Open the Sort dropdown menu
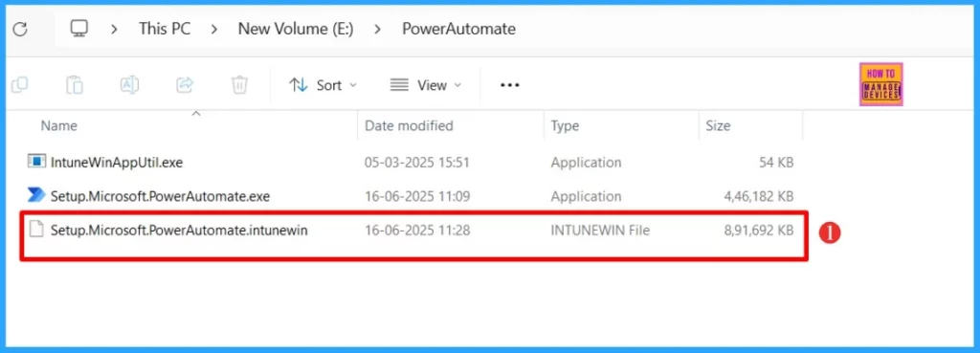Screen dimensions: 980x353 pos(323,85)
